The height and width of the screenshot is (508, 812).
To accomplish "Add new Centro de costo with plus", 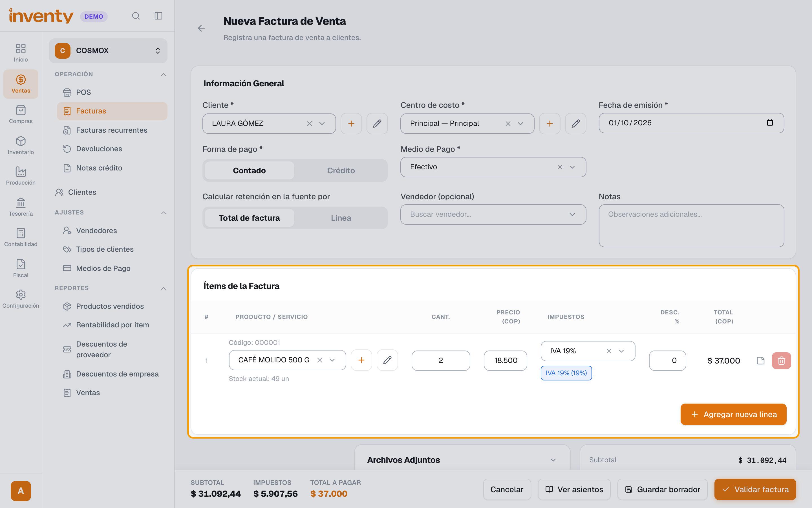I will point(550,124).
